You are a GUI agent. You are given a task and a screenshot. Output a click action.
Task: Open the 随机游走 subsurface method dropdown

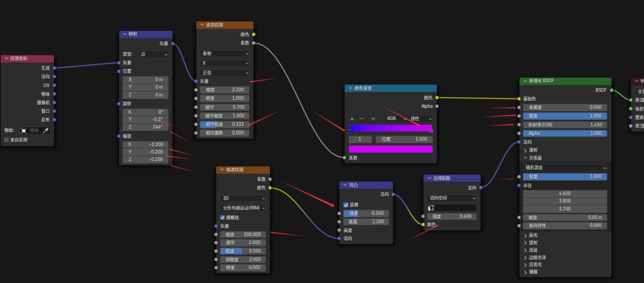pos(565,168)
